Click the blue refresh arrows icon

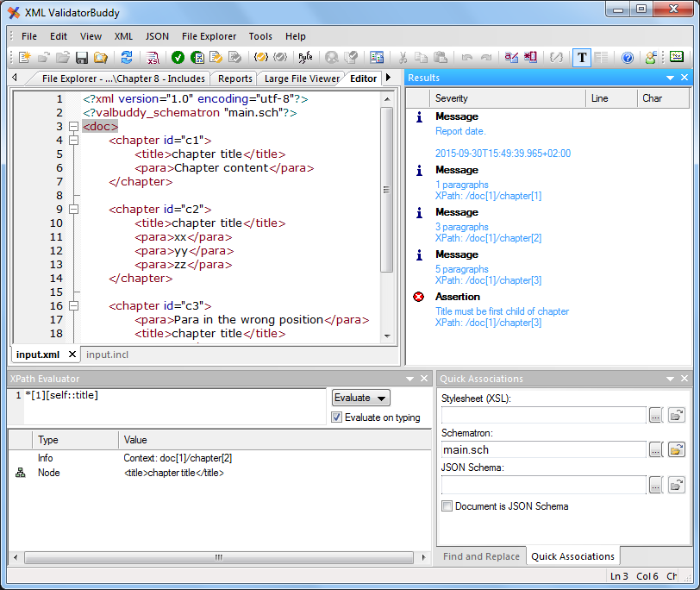[x=127, y=57]
